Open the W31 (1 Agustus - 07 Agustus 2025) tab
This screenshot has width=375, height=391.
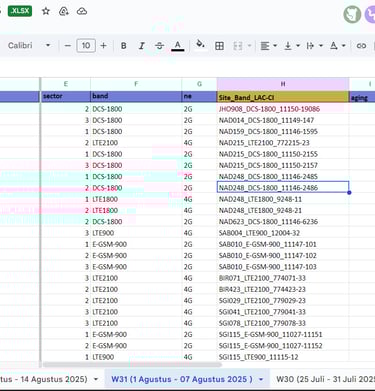click(182, 379)
